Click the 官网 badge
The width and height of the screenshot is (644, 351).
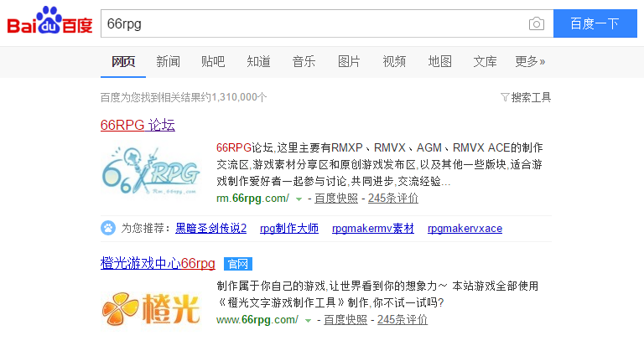click(238, 264)
